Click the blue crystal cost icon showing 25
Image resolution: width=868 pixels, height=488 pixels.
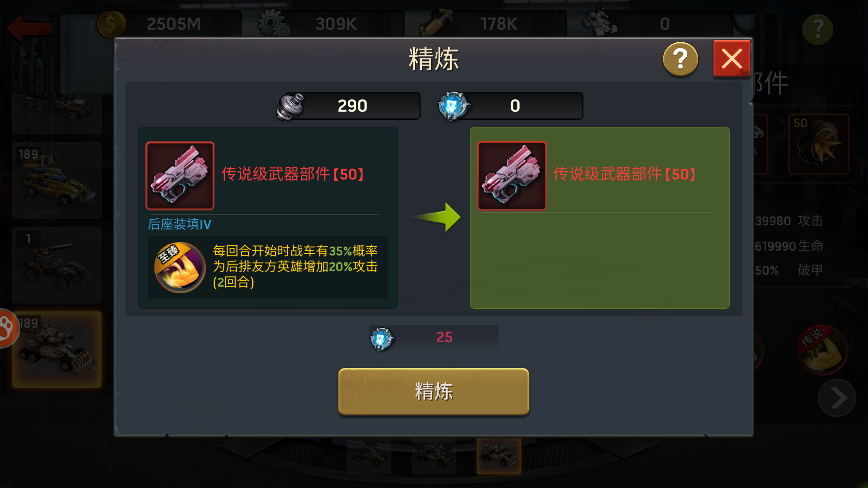382,339
